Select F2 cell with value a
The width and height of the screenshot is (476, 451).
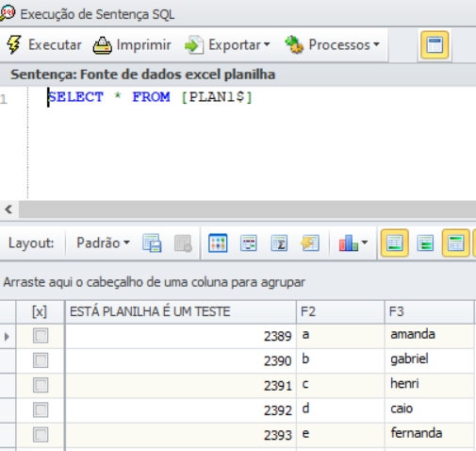point(340,336)
